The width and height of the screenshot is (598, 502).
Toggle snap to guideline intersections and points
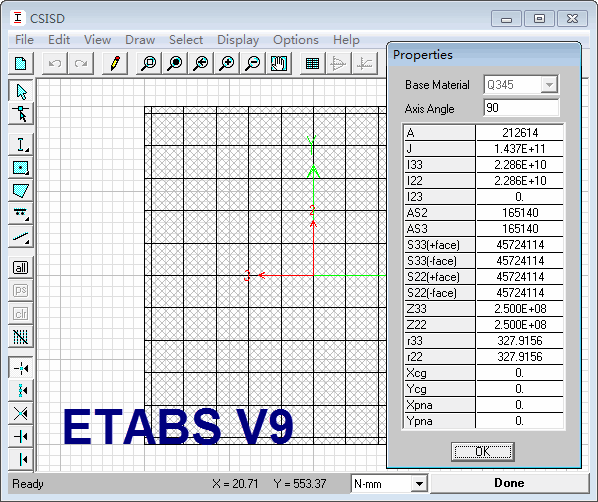coord(21,368)
